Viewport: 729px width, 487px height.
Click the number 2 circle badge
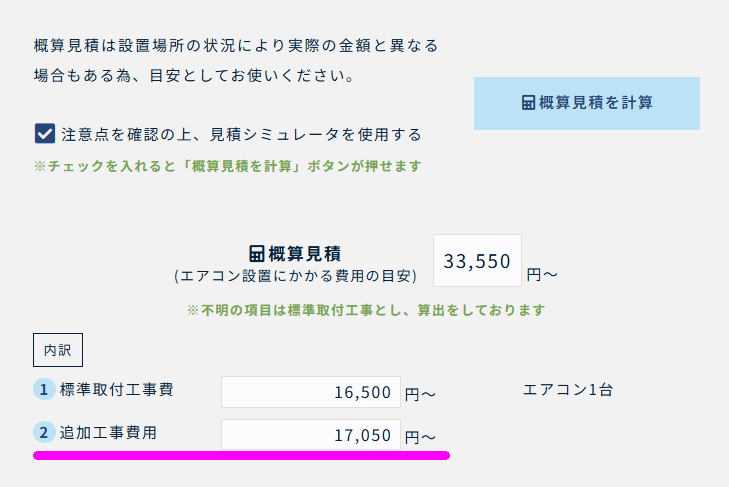click(44, 433)
